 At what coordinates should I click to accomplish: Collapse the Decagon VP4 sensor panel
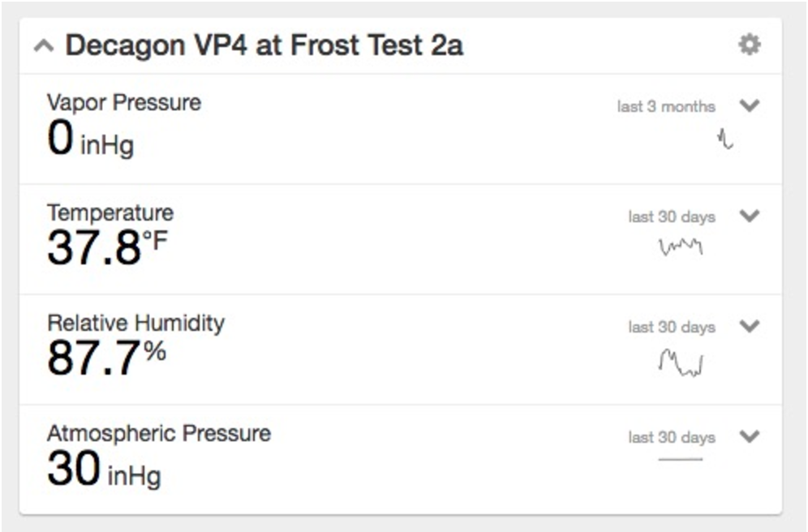pyautogui.click(x=44, y=46)
